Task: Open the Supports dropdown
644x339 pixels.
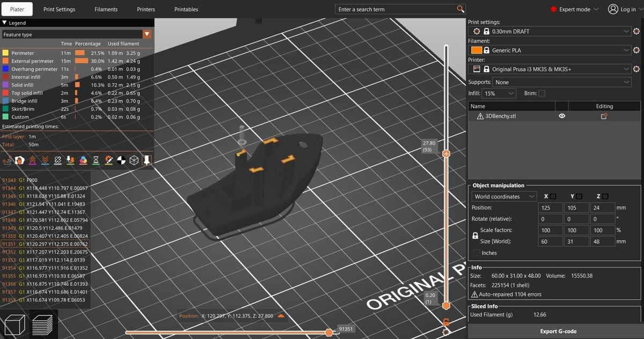Action: coord(562,82)
